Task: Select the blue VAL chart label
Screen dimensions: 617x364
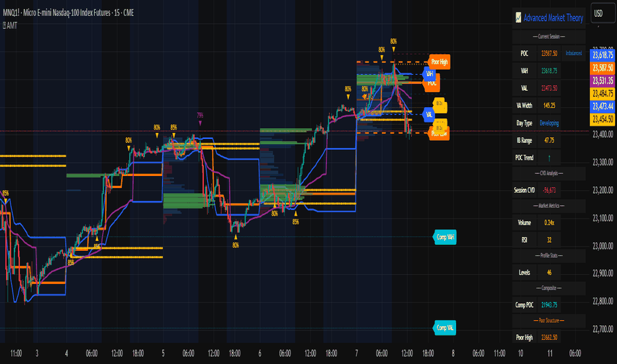Action: [x=428, y=114]
